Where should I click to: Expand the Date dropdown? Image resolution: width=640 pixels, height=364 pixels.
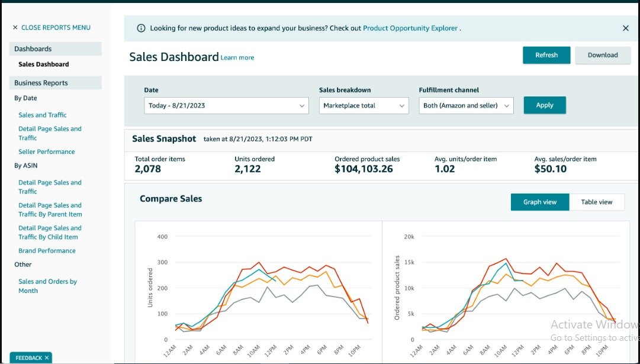coord(226,105)
